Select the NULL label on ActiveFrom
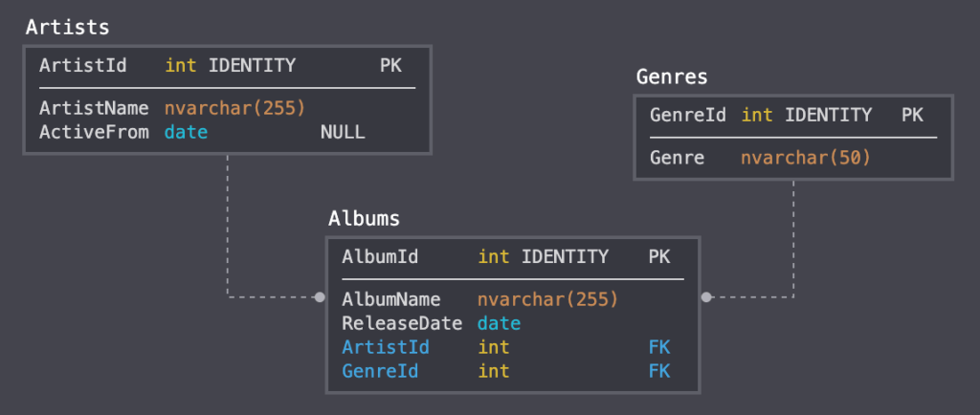The width and height of the screenshot is (980, 415). (342, 132)
